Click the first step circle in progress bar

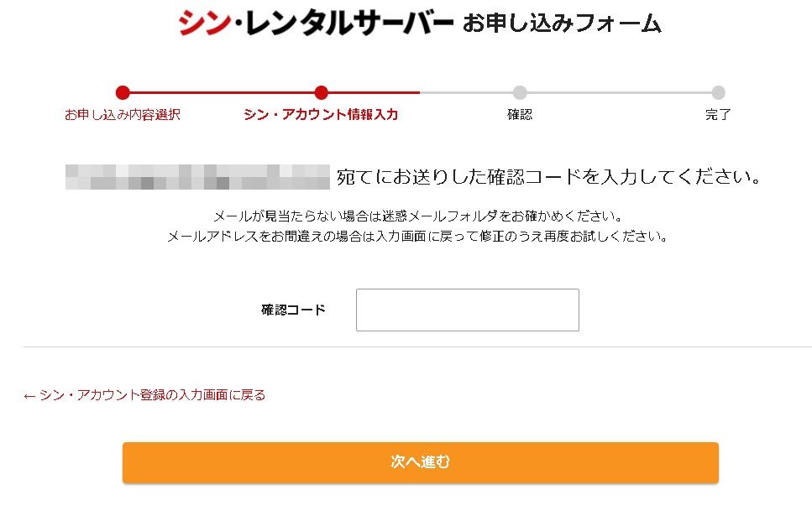(x=123, y=92)
